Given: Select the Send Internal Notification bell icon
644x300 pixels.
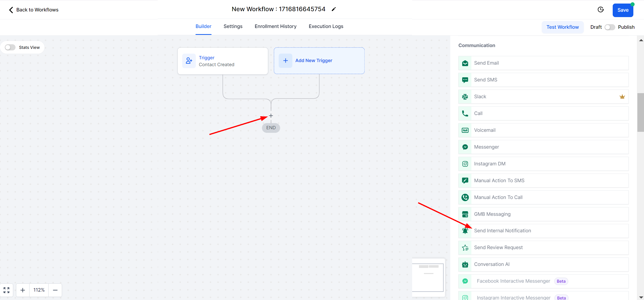Looking at the screenshot, I should tap(465, 231).
